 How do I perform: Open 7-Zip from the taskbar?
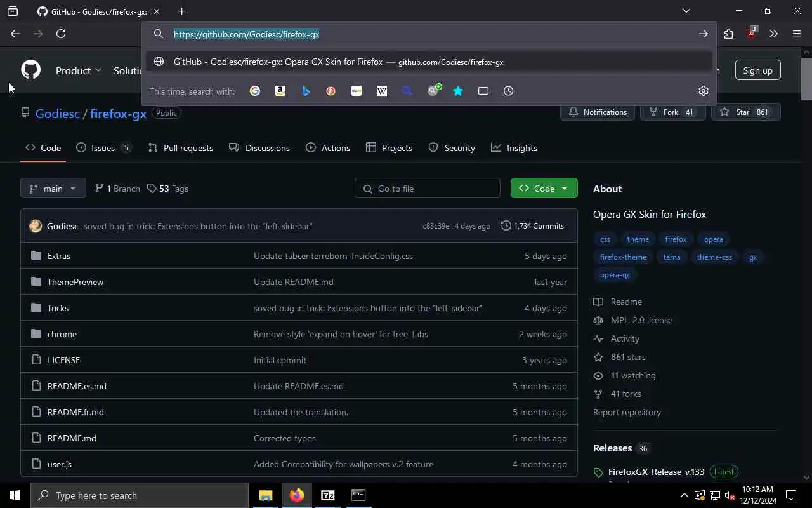coord(327,495)
